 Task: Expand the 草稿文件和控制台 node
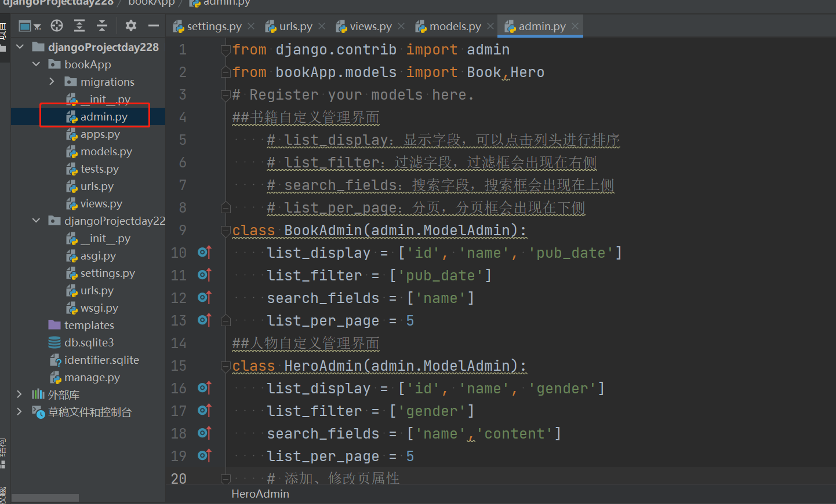pyautogui.click(x=20, y=412)
